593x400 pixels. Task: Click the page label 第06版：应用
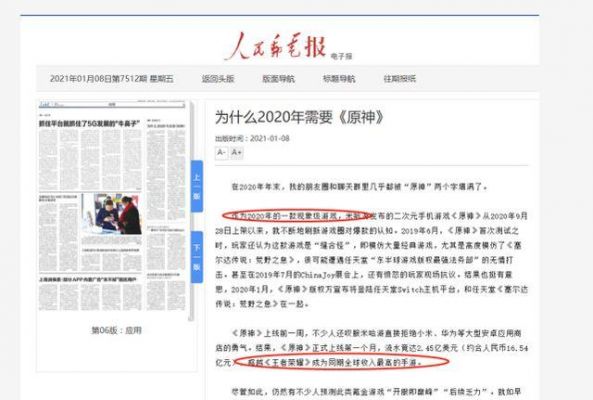pyautogui.click(x=116, y=330)
